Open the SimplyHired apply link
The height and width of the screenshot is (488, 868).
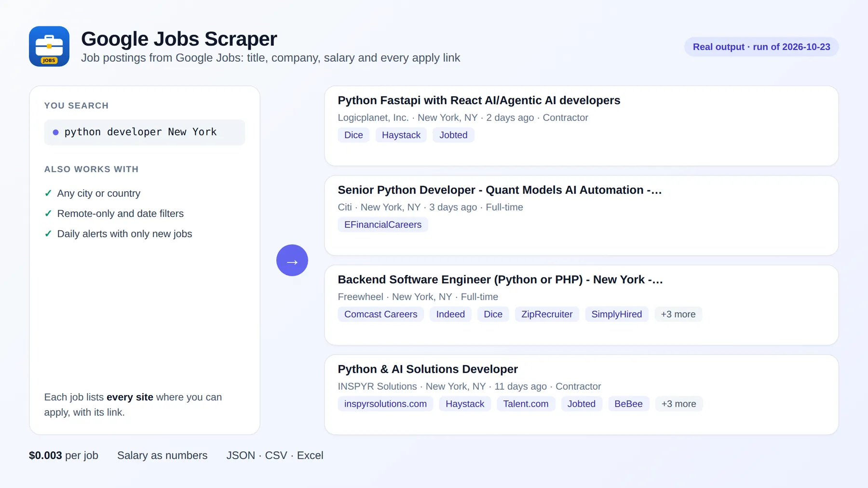point(617,314)
